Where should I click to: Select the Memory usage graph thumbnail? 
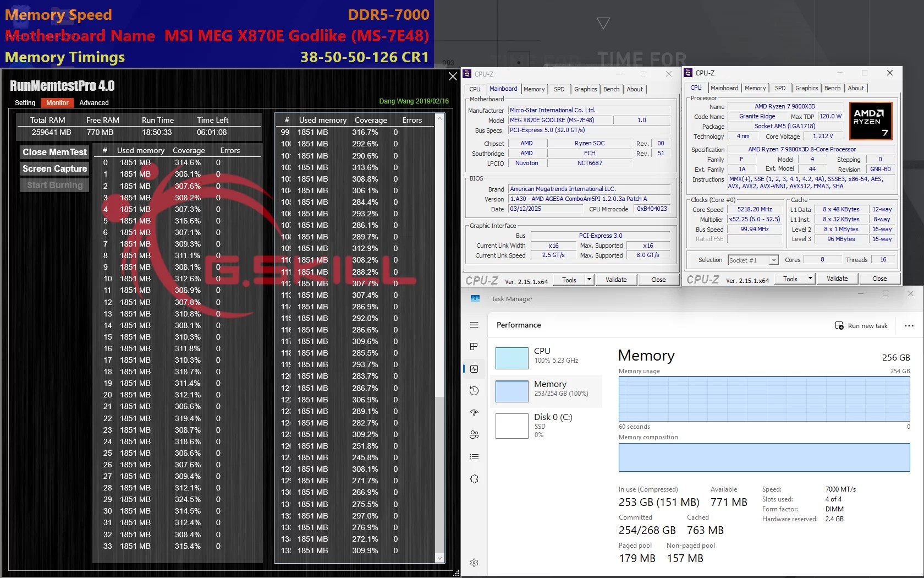[x=512, y=391]
